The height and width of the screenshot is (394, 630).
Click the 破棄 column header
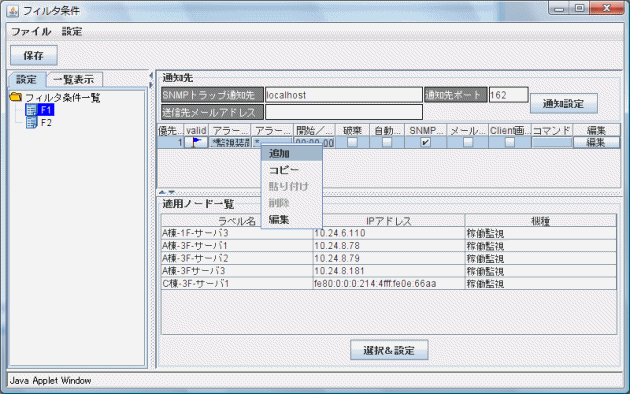click(352, 131)
